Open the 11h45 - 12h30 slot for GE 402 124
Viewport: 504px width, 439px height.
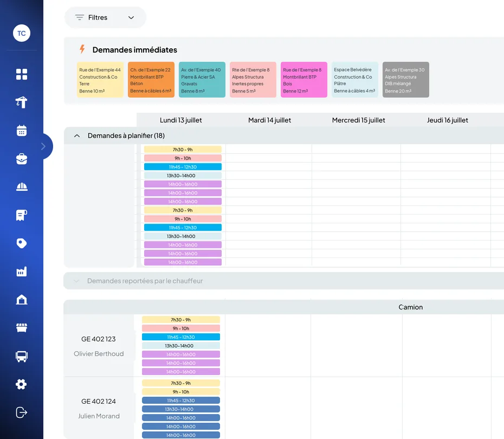181,401
